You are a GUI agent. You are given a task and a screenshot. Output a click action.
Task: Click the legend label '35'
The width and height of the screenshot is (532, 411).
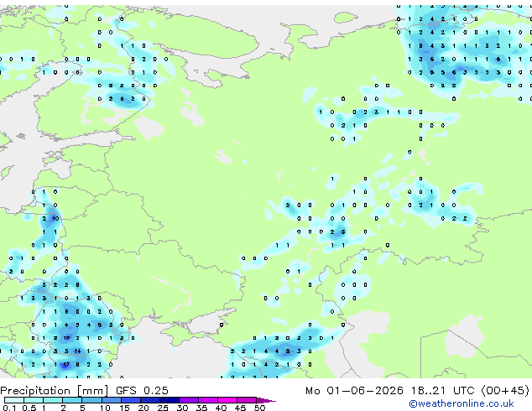[201, 408]
